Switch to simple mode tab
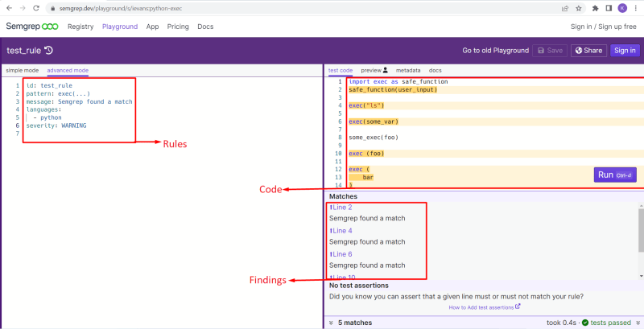 (x=23, y=71)
